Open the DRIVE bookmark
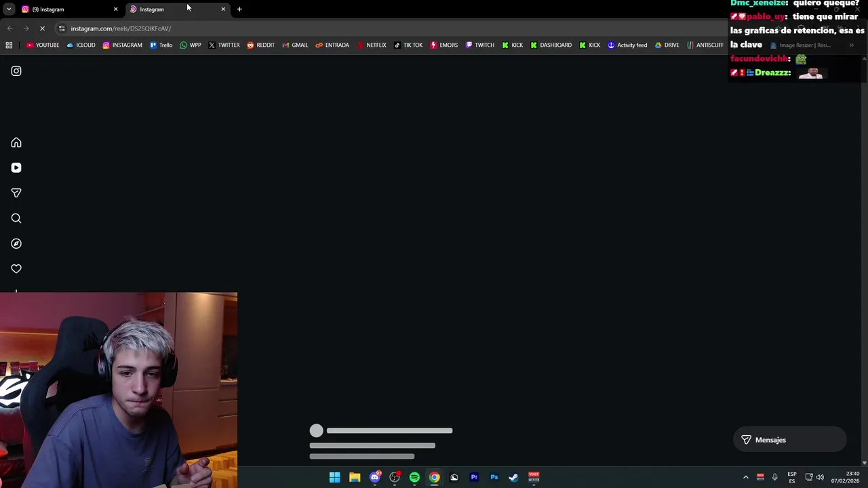The image size is (868, 488). (667, 45)
